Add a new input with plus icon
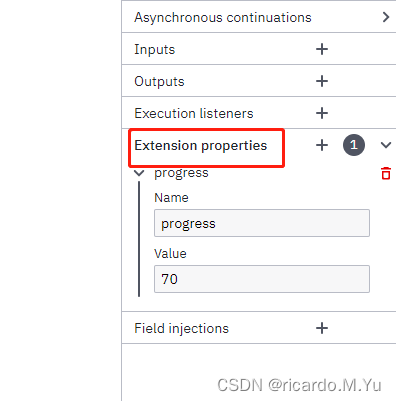Viewport: 396px width, 401px height. (x=322, y=49)
